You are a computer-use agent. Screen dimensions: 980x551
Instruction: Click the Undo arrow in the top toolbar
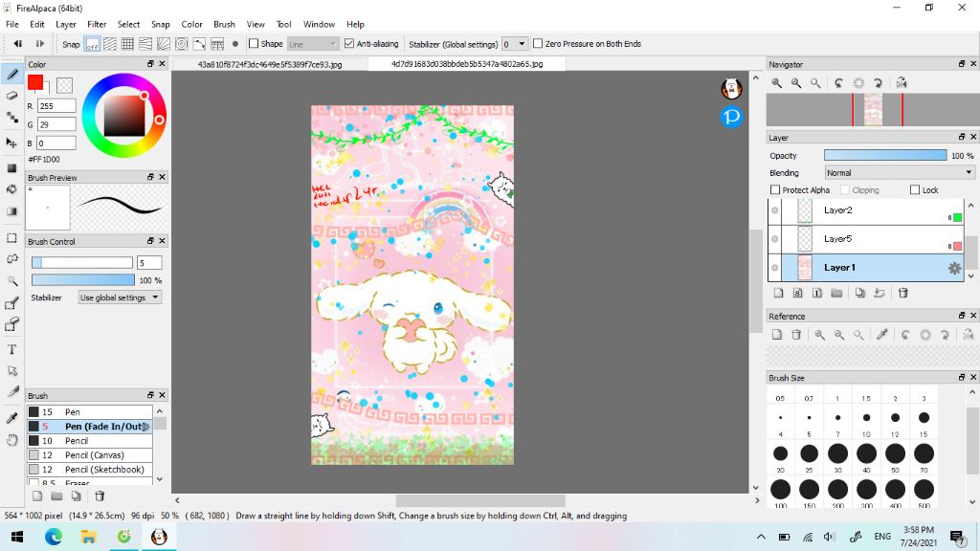click(x=18, y=44)
